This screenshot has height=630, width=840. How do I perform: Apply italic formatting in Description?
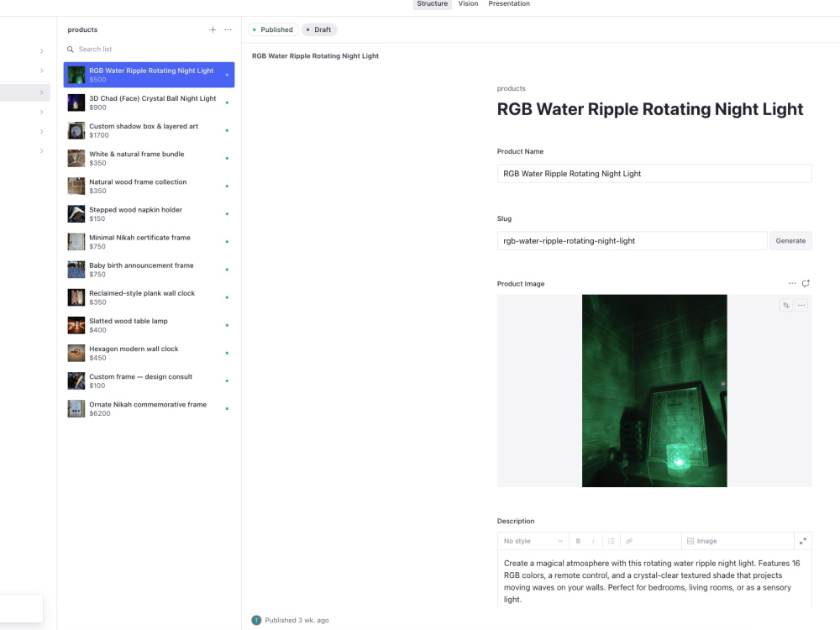[x=593, y=541]
